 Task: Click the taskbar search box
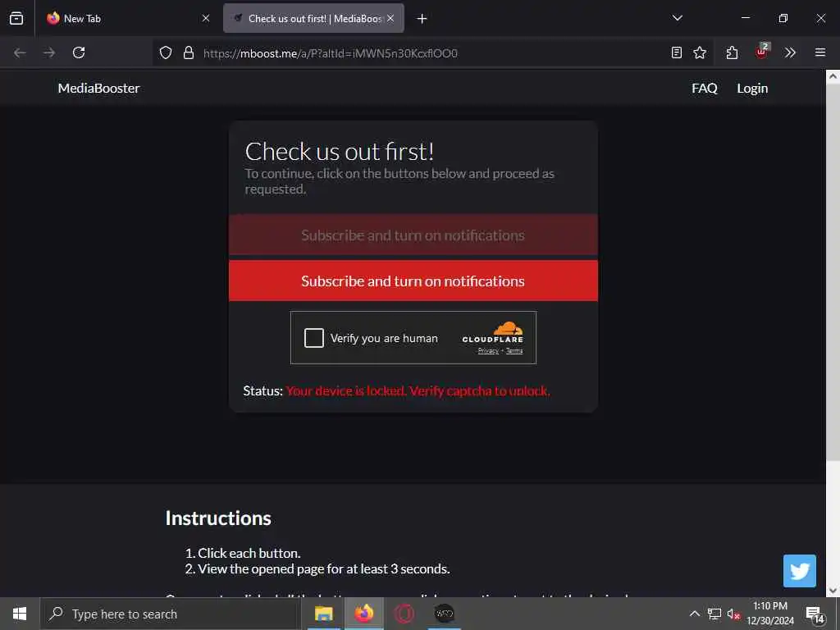click(171, 614)
